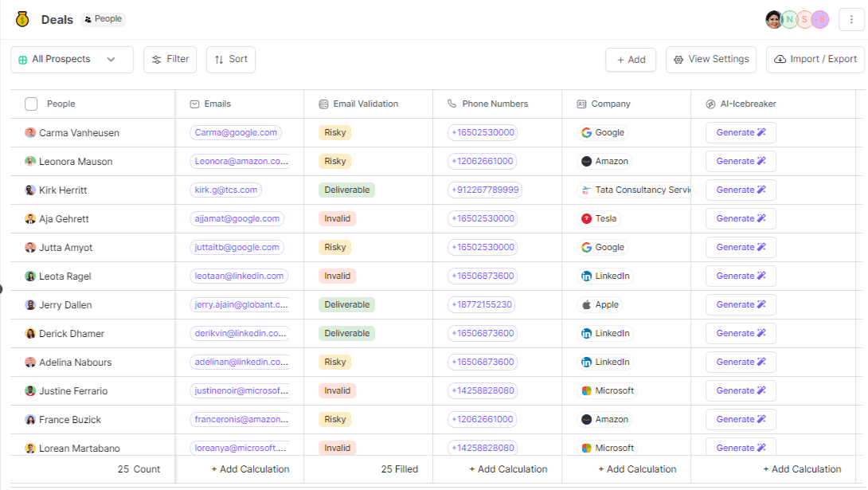Open the All Prospects dropdown

(x=72, y=59)
